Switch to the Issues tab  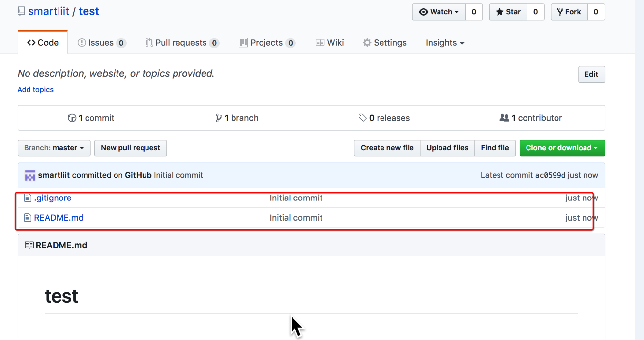(102, 43)
